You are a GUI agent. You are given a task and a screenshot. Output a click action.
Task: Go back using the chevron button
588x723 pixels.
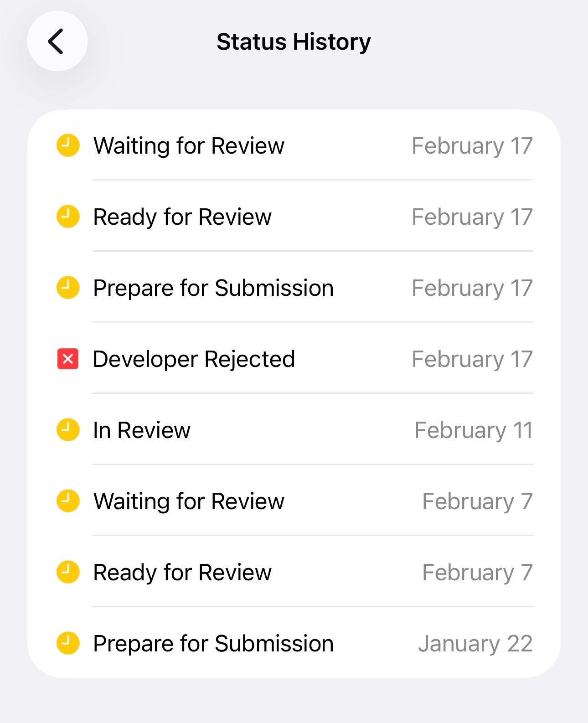(x=57, y=41)
